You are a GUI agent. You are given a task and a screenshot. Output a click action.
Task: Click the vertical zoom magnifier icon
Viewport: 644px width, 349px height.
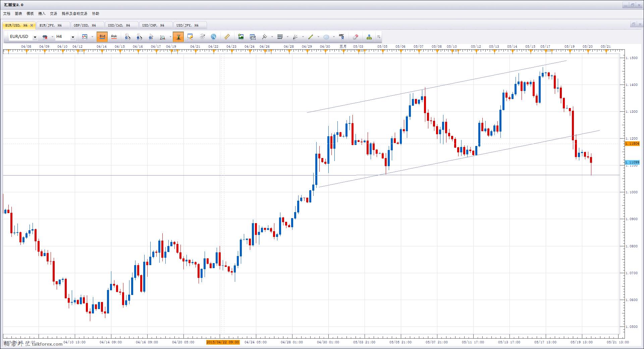point(163,37)
